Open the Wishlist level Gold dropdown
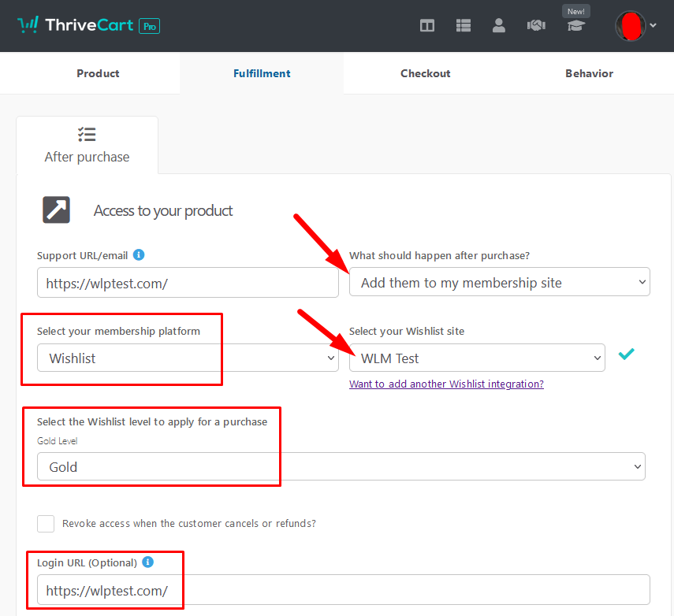674x616 pixels. [341, 466]
